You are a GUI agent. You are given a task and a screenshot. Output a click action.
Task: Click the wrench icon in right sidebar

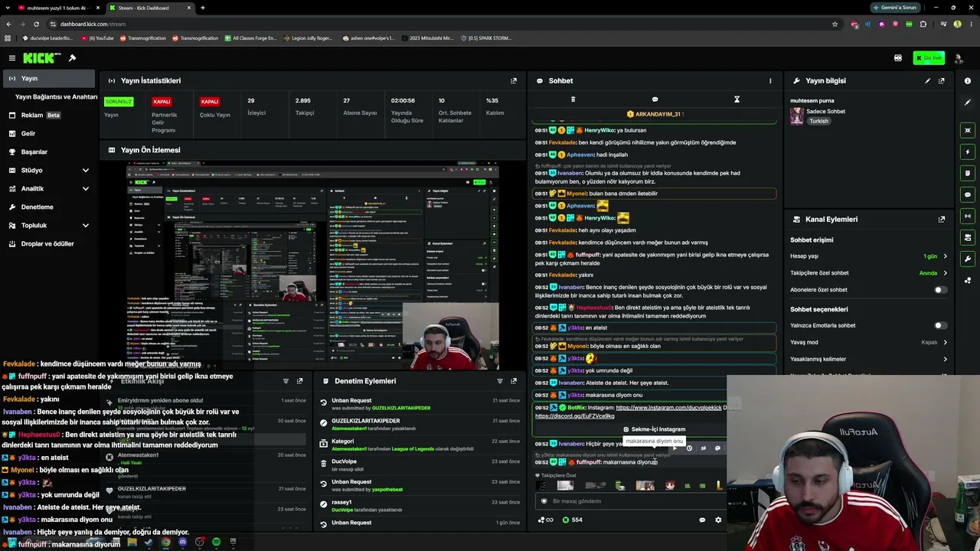[968, 259]
